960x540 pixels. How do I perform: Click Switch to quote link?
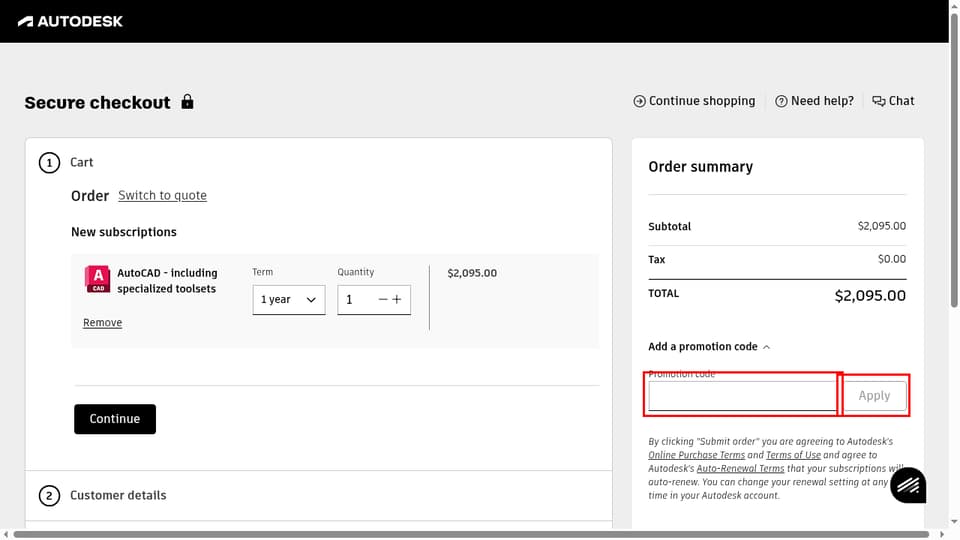pyautogui.click(x=162, y=195)
